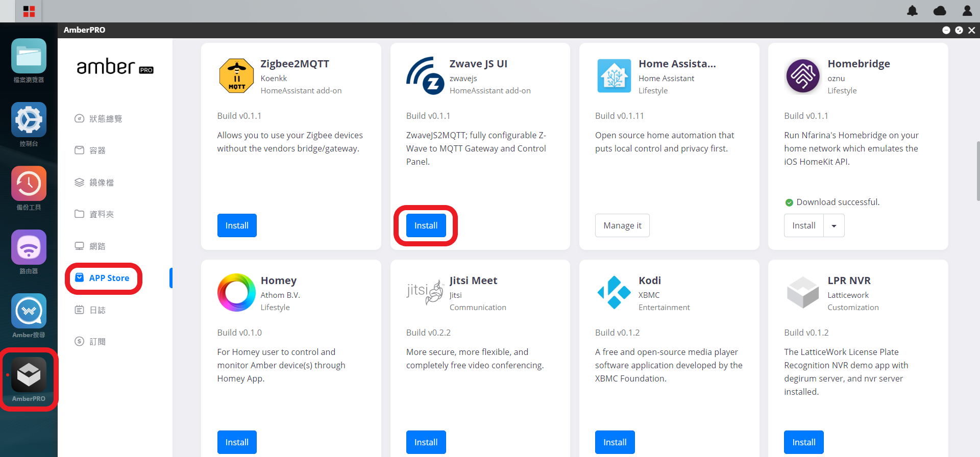
Task: Open the file browser dock icon
Action: click(x=29, y=56)
